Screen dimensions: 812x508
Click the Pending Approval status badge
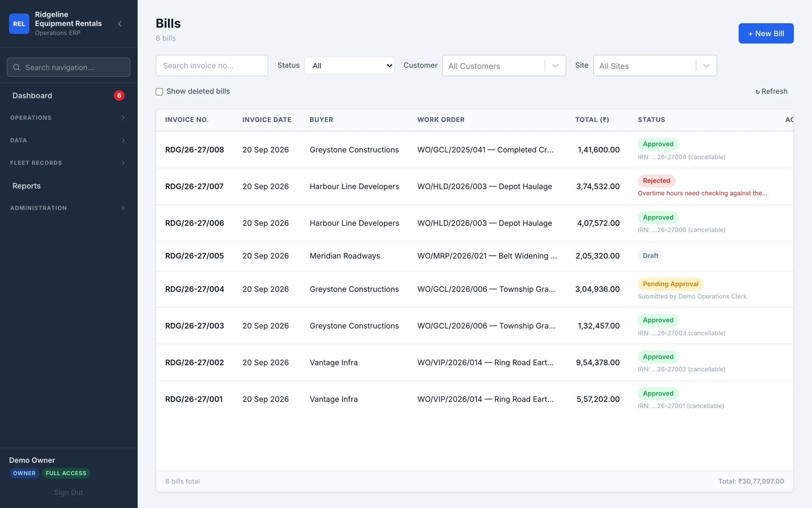(670, 284)
